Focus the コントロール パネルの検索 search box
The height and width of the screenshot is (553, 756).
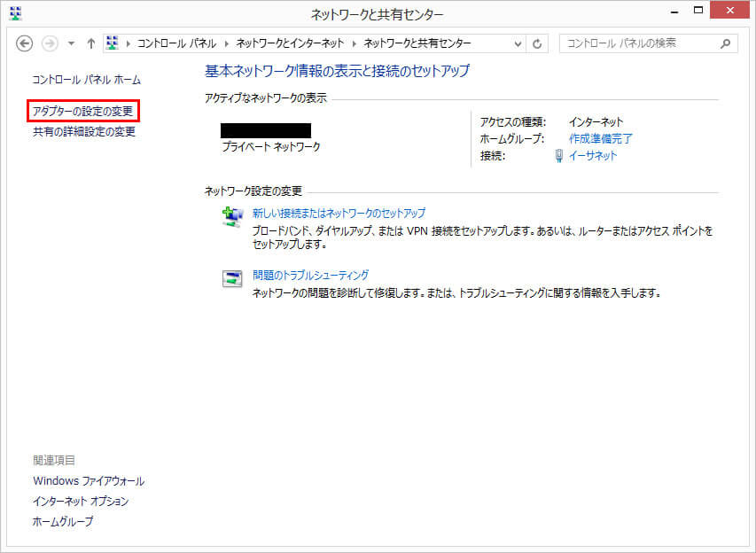point(649,43)
